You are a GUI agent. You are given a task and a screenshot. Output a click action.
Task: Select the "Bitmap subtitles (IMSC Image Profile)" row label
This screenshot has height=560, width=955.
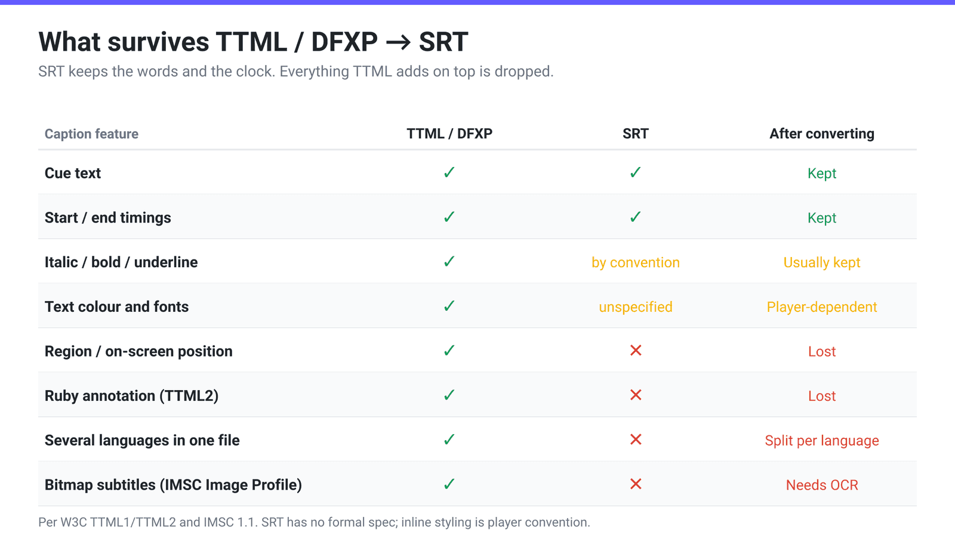point(173,485)
